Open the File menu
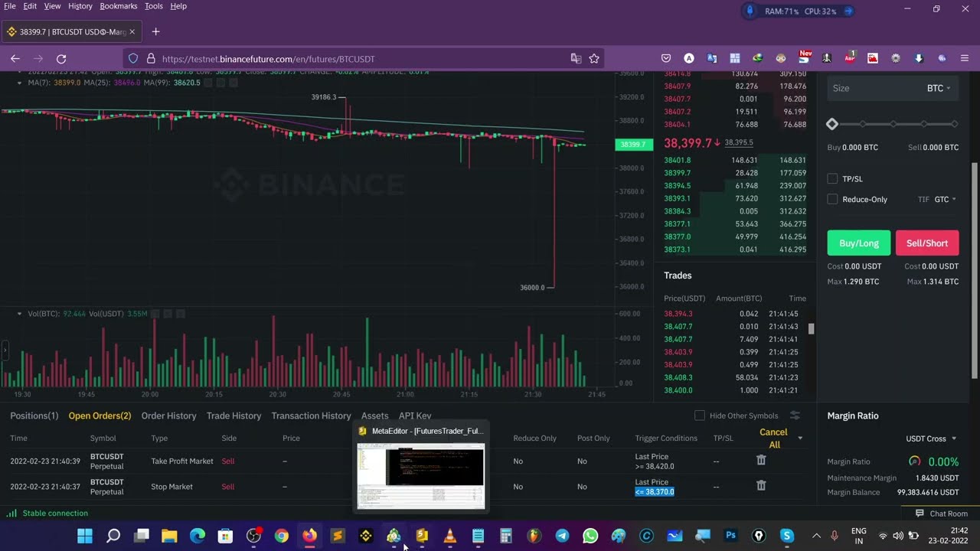 [x=10, y=6]
